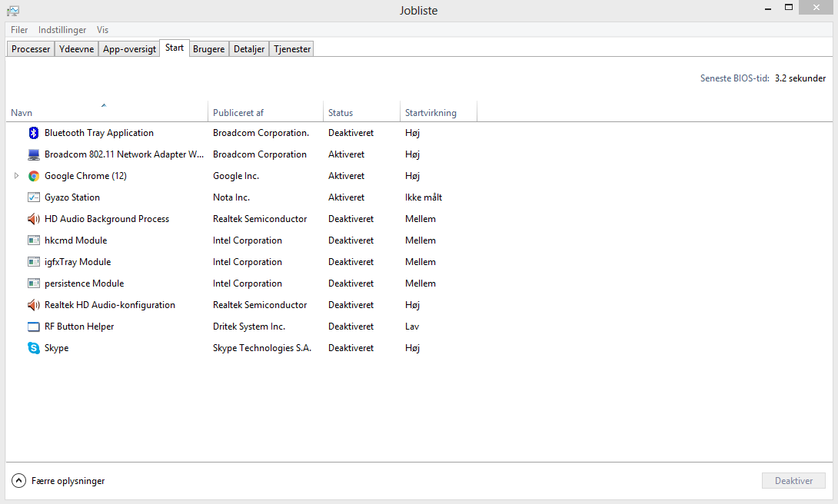Switch to the Brugere tab
The width and height of the screenshot is (838, 504).
(x=209, y=49)
